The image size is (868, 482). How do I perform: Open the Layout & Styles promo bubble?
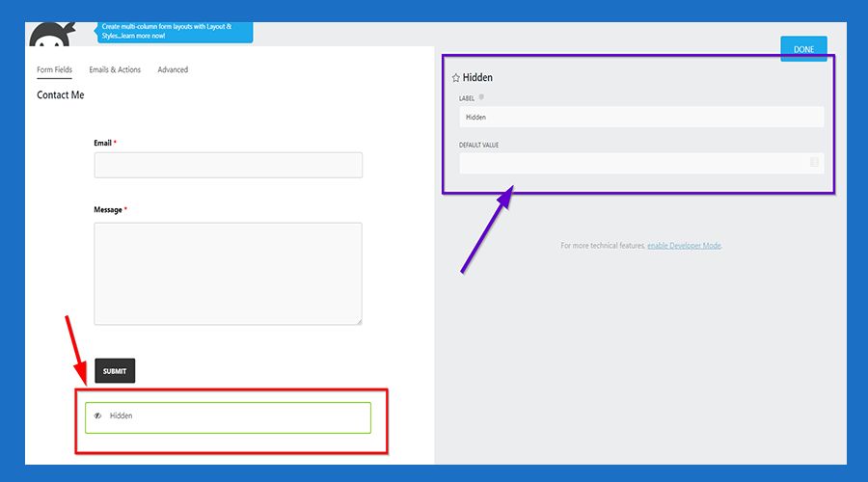coord(174,32)
